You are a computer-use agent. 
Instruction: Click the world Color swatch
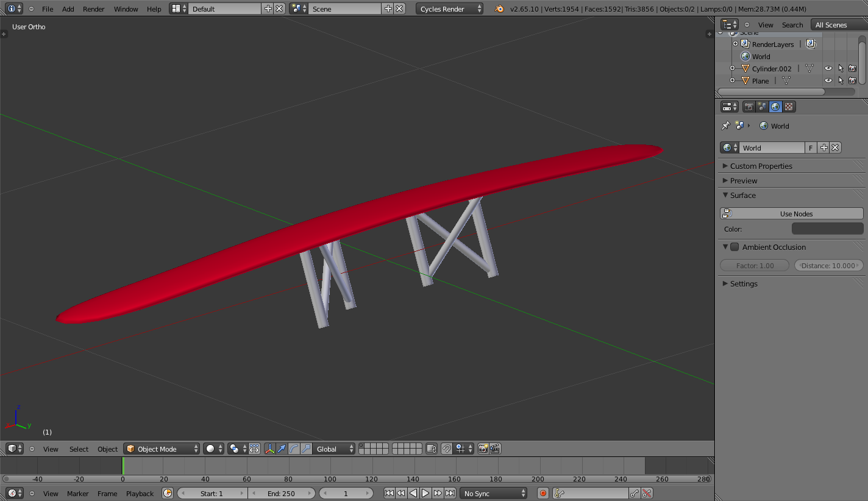coord(827,229)
